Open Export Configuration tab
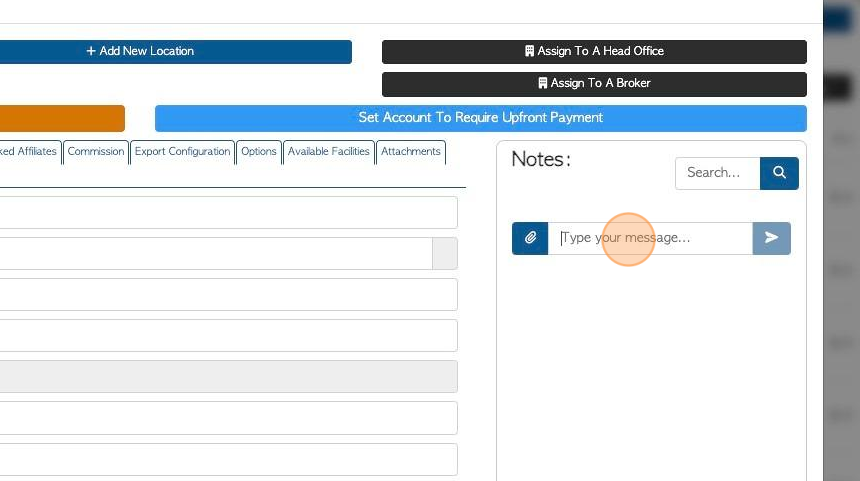This screenshot has height=481, width=860. point(183,152)
